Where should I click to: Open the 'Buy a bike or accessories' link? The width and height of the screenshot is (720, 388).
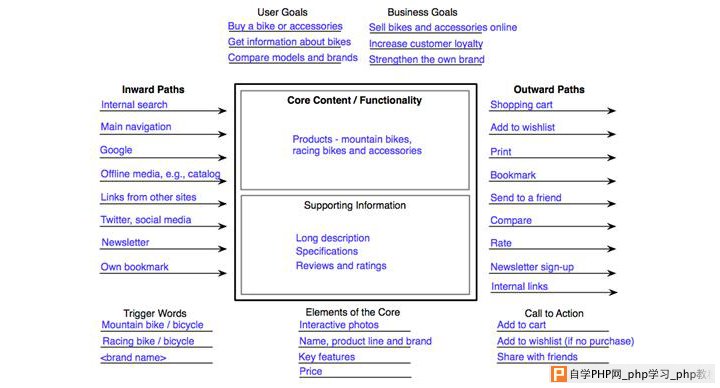[285, 27]
